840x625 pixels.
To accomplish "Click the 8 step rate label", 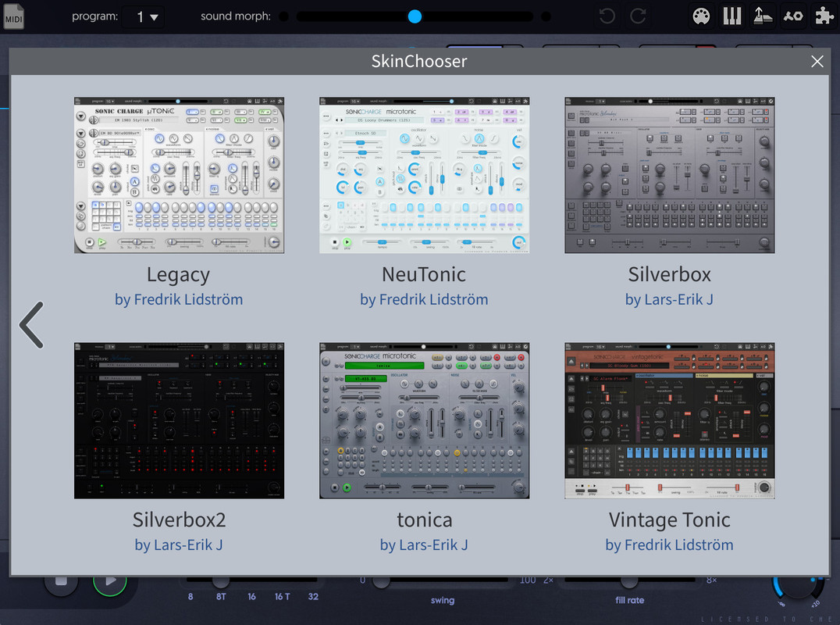I will pos(190,597).
